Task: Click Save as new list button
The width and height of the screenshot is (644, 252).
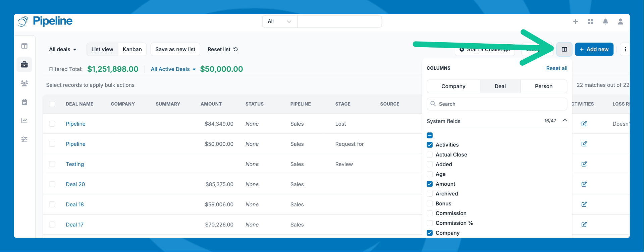Action: tap(175, 49)
